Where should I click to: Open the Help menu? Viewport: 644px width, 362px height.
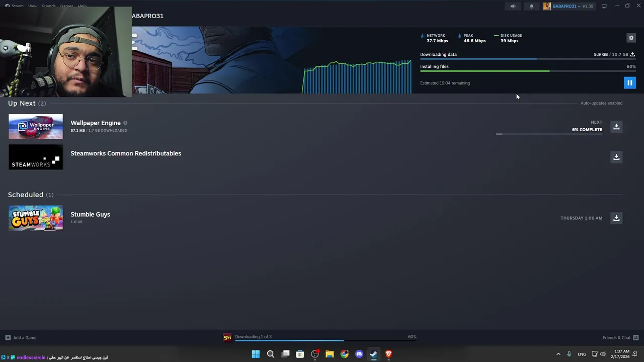82,6
